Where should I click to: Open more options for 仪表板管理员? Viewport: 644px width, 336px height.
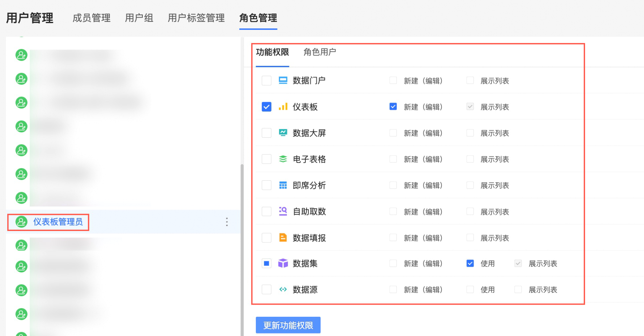227,222
